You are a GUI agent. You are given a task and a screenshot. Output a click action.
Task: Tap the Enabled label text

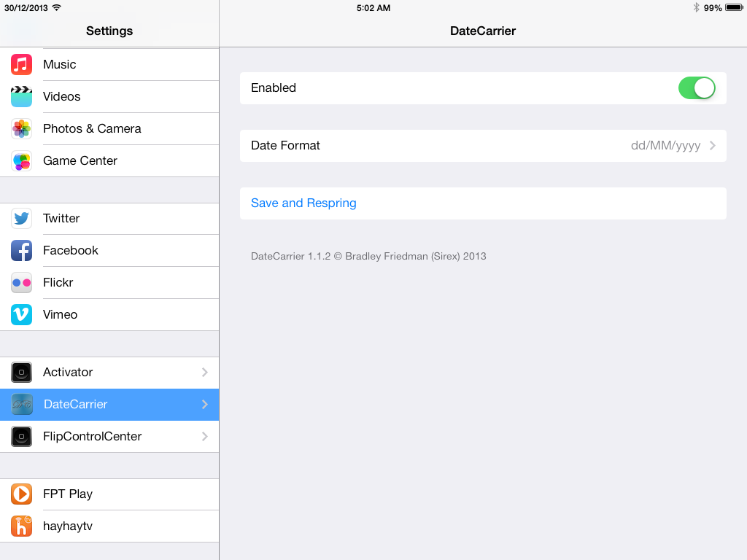click(x=274, y=88)
